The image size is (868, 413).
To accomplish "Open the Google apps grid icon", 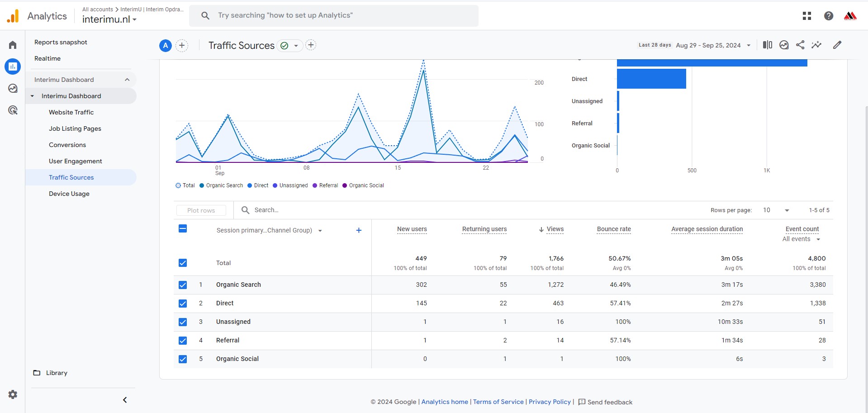I will 807,16.
